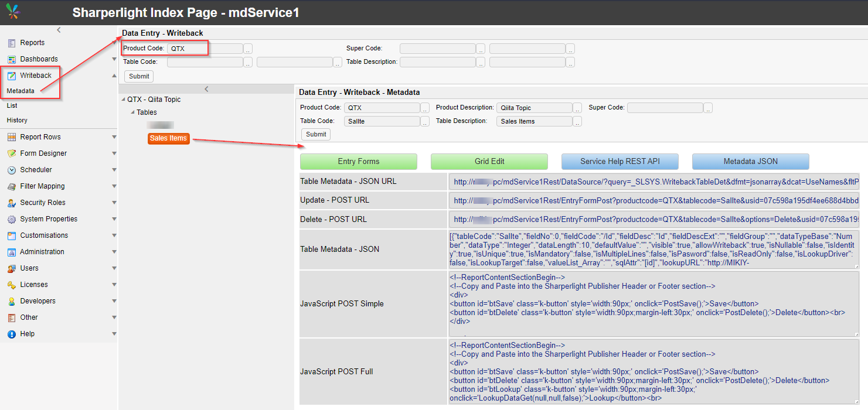Expand the Scheduler arrow
Viewport: 868px width, 410px height.
pos(114,170)
